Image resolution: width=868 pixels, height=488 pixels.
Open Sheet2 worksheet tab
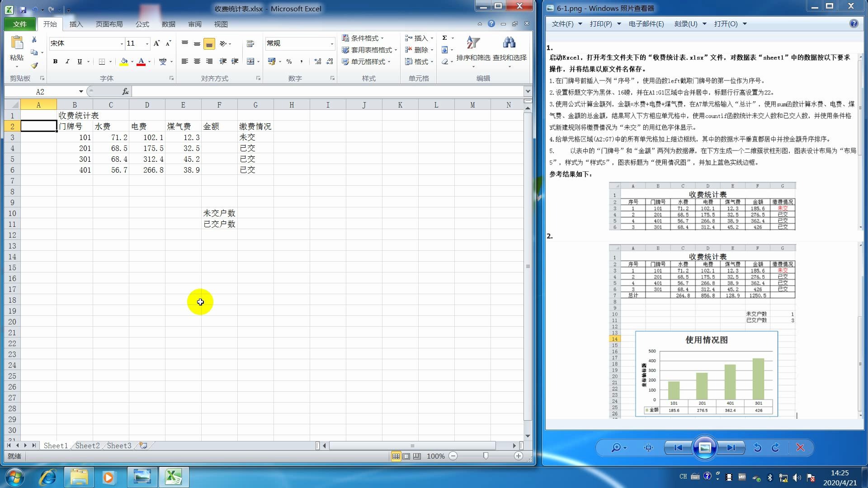tap(87, 446)
